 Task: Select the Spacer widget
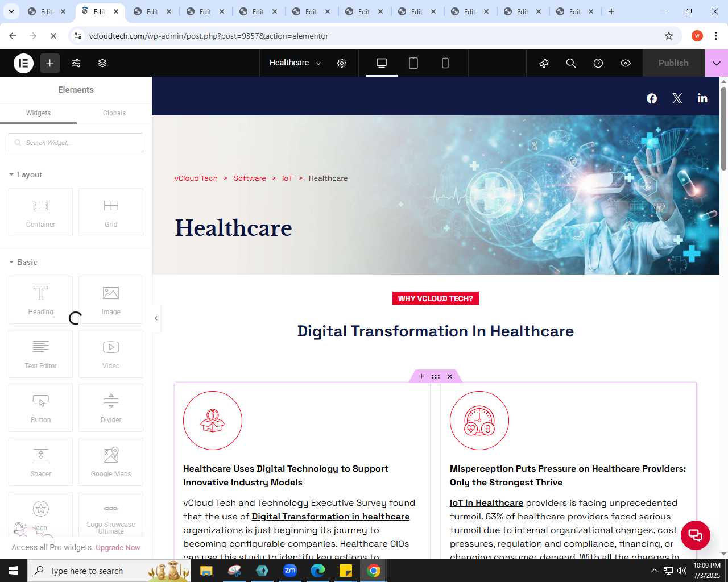pos(41,462)
